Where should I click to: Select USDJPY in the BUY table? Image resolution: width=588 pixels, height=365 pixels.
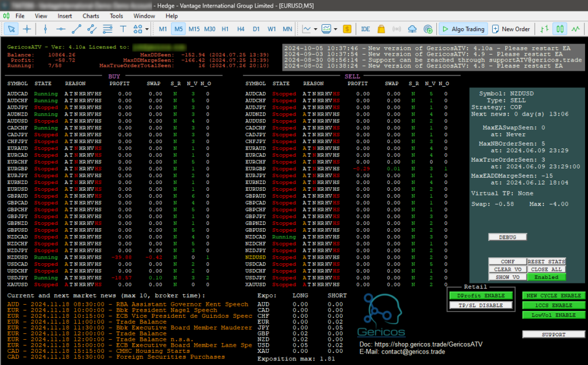click(17, 278)
